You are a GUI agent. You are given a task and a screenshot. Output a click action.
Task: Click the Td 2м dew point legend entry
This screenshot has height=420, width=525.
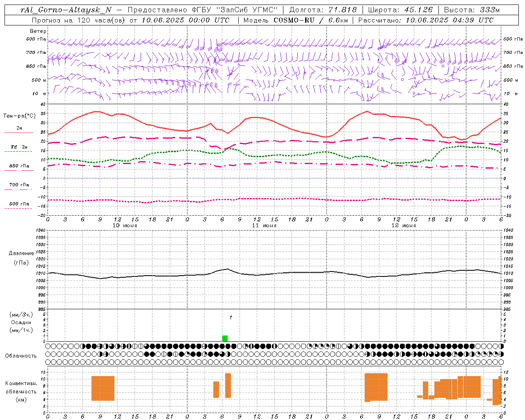(19, 147)
